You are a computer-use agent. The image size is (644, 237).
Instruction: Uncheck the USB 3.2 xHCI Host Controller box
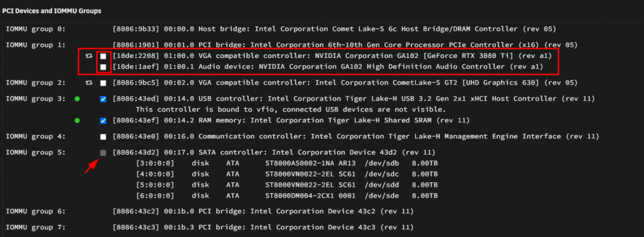coord(103,99)
